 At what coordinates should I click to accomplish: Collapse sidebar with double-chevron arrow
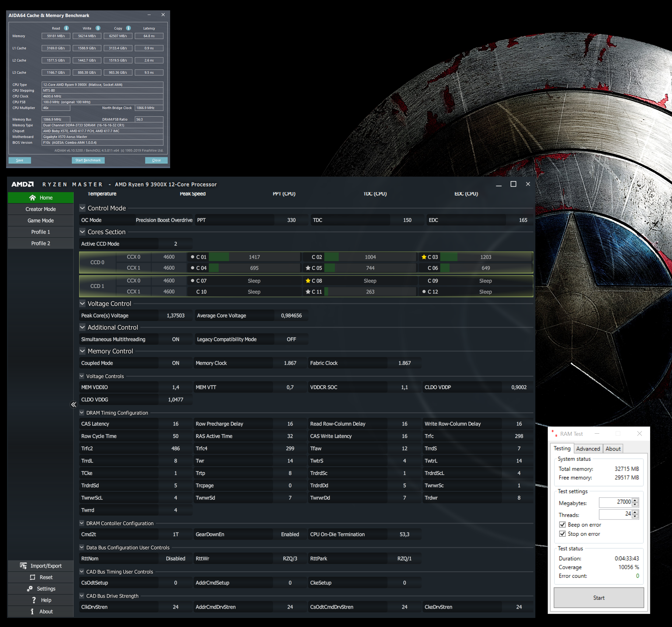click(x=73, y=404)
